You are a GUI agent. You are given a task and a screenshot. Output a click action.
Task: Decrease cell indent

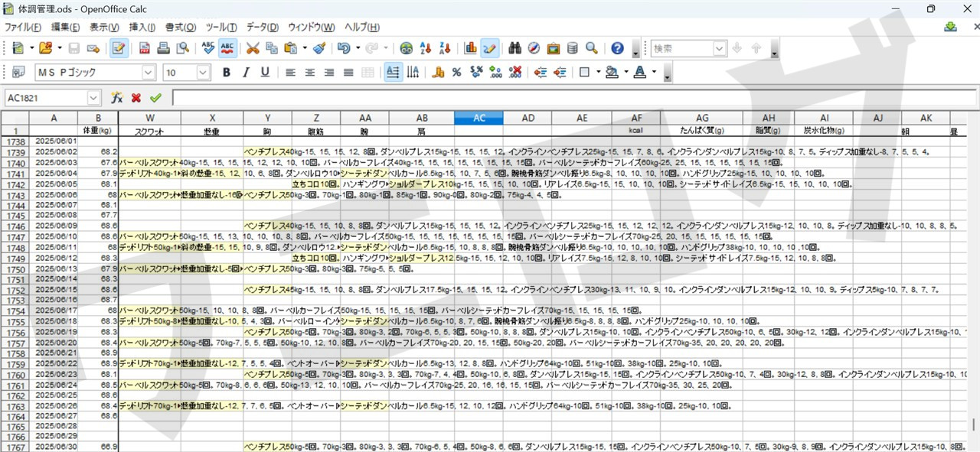click(x=541, y=72)
